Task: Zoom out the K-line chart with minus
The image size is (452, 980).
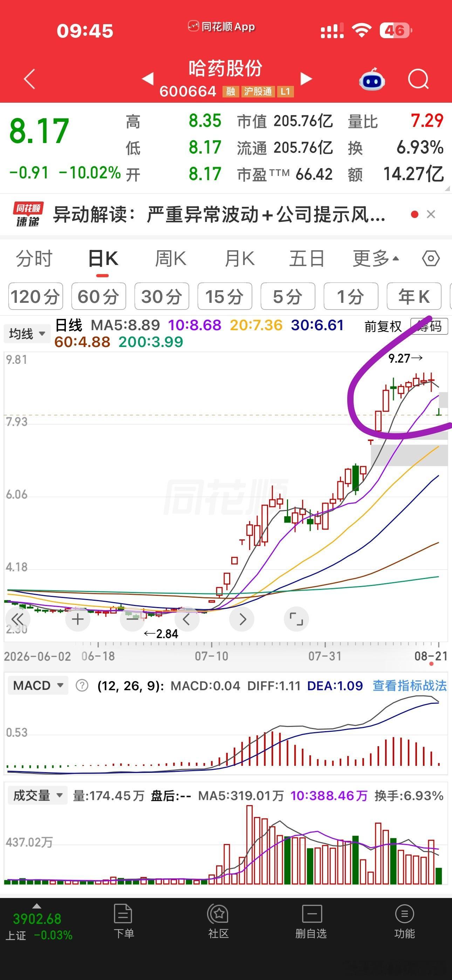Action: (x=132, y=619)
